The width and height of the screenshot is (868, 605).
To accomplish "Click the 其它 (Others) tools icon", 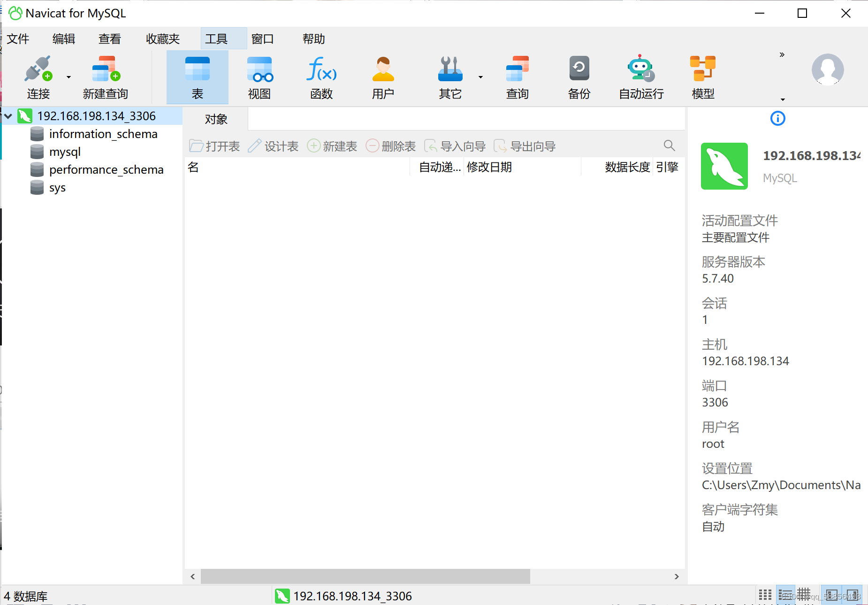I will (x=450, y=77).
